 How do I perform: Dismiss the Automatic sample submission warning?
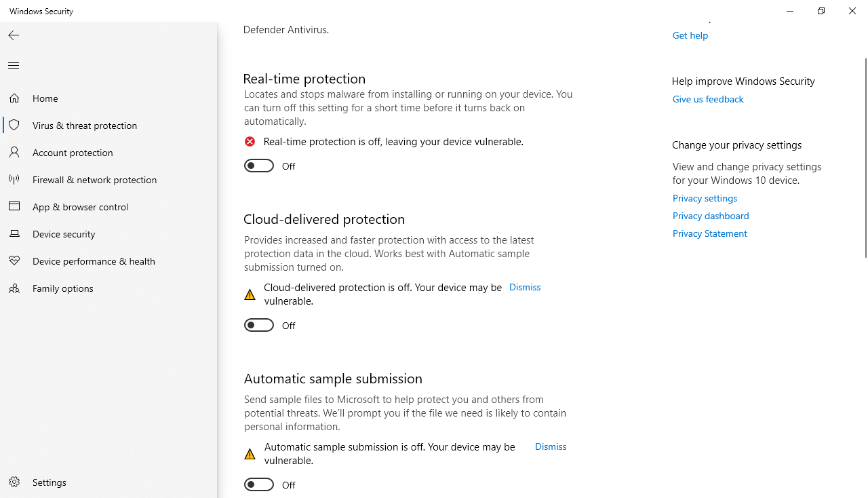pos(551,446)
